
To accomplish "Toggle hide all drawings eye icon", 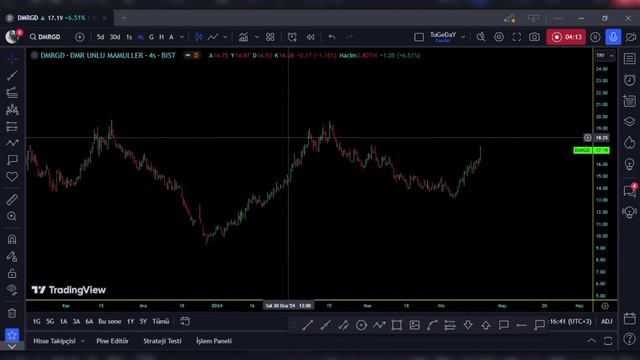I will point(12,290).
